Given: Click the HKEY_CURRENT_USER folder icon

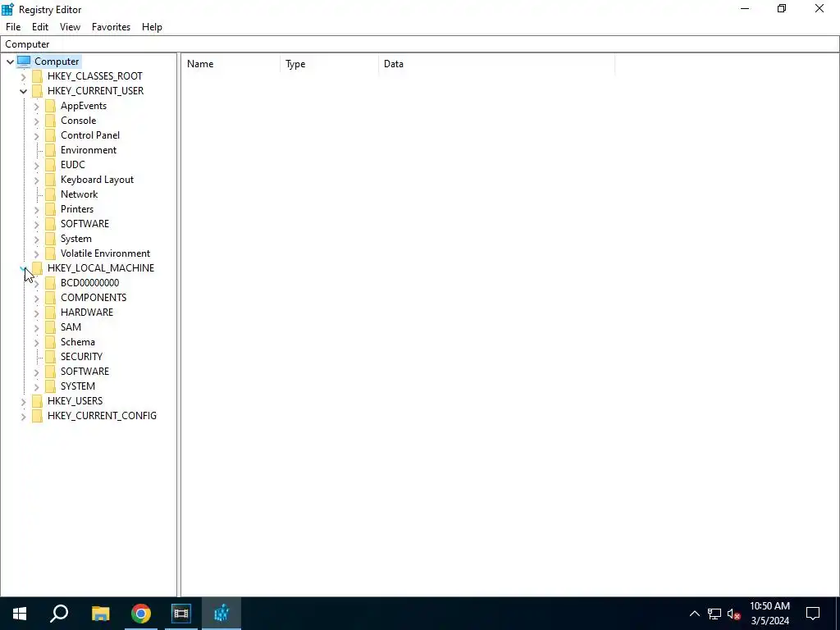Looking at the screenshot, I should (37, 90).
